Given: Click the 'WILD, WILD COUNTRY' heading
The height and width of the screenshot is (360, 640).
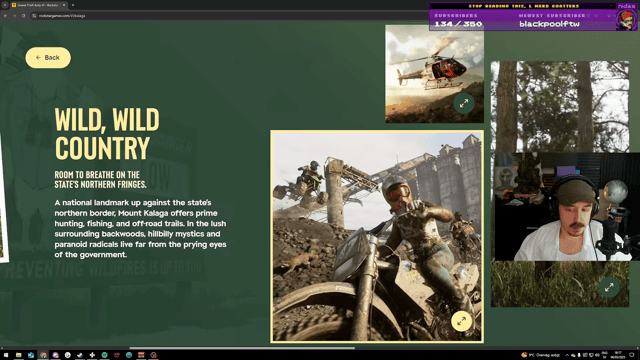Looking at the screenshot, I should point(107,133).
